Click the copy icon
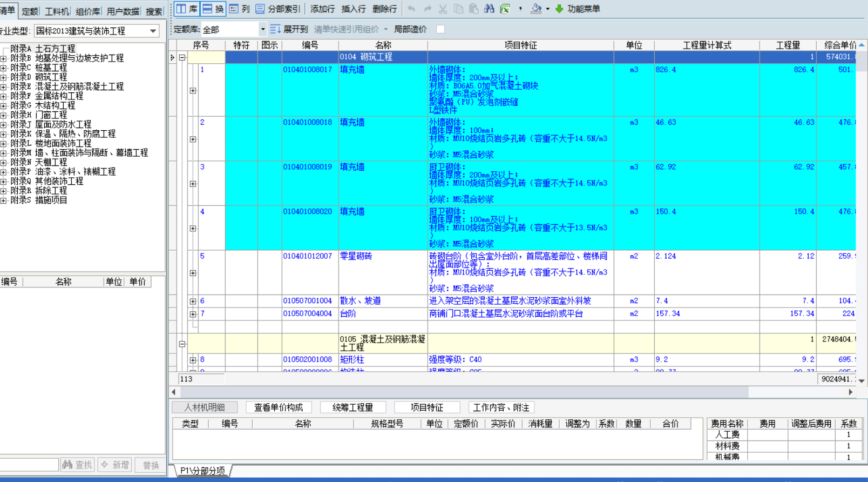This screenshot has height=482, width=868. pos(458,9)
